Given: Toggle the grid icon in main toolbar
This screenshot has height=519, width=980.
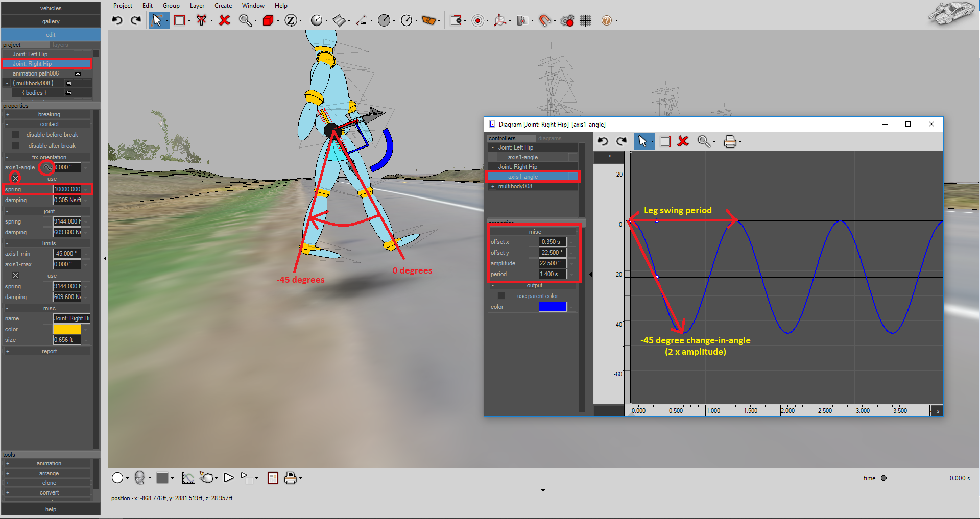Looking at the screenshot, I should pos(586,20).
